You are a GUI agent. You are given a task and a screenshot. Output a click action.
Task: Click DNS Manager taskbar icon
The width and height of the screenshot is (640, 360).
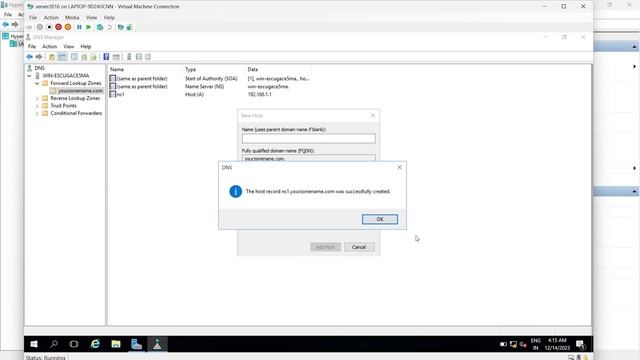pos(157,344)
